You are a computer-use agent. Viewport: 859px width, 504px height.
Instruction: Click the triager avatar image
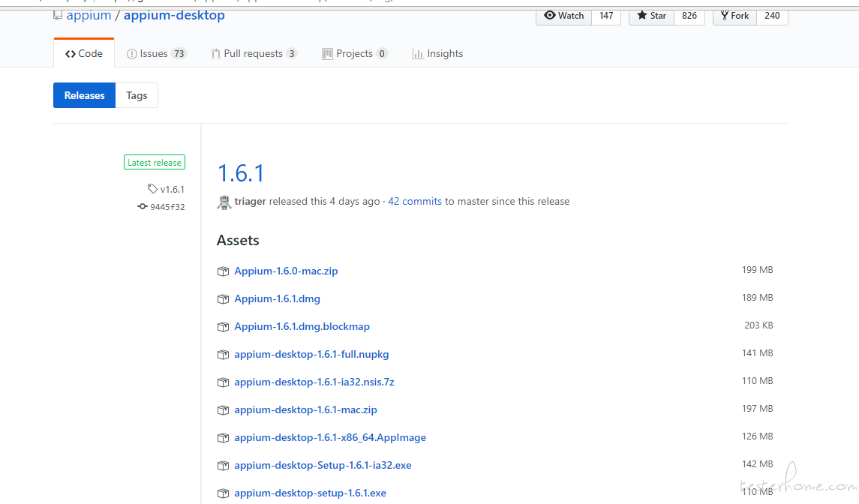(x=224, y=202)
